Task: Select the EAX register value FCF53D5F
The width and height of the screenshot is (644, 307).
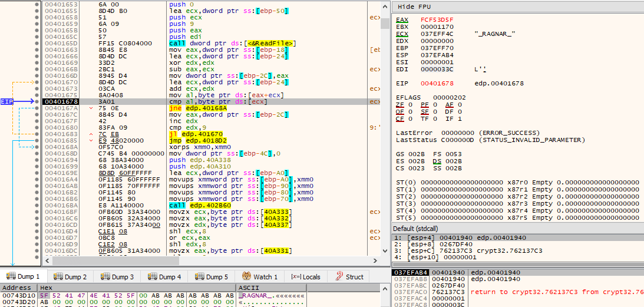Action: [x=437, y=19]
